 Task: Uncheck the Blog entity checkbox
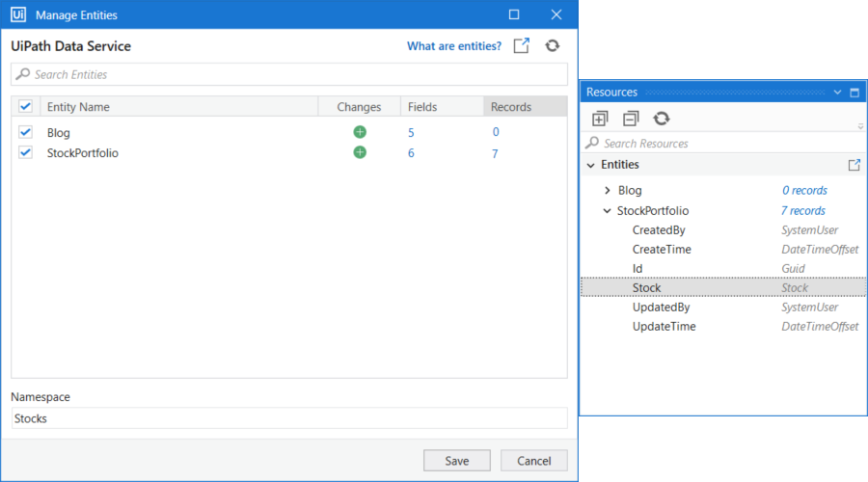25,132
